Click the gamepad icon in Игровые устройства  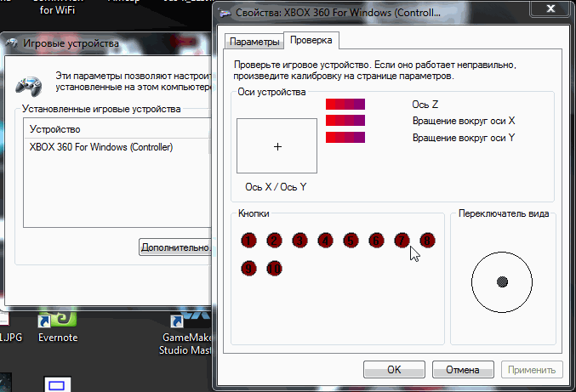tap(29, 86)
